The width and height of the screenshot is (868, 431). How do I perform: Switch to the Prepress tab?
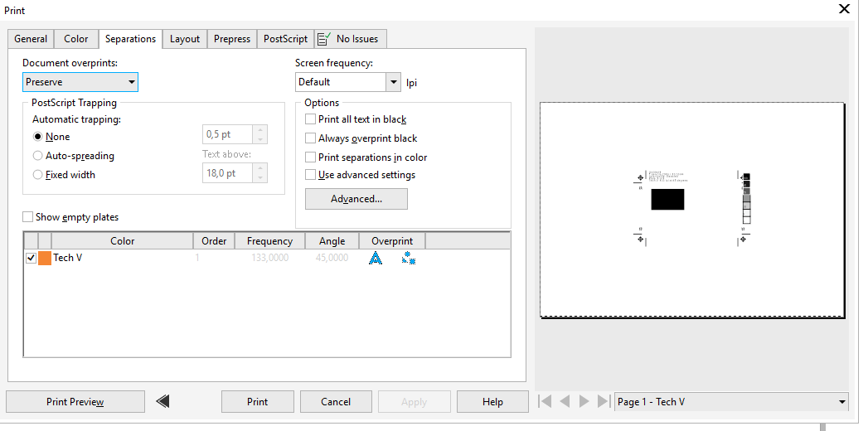[232, 39]
